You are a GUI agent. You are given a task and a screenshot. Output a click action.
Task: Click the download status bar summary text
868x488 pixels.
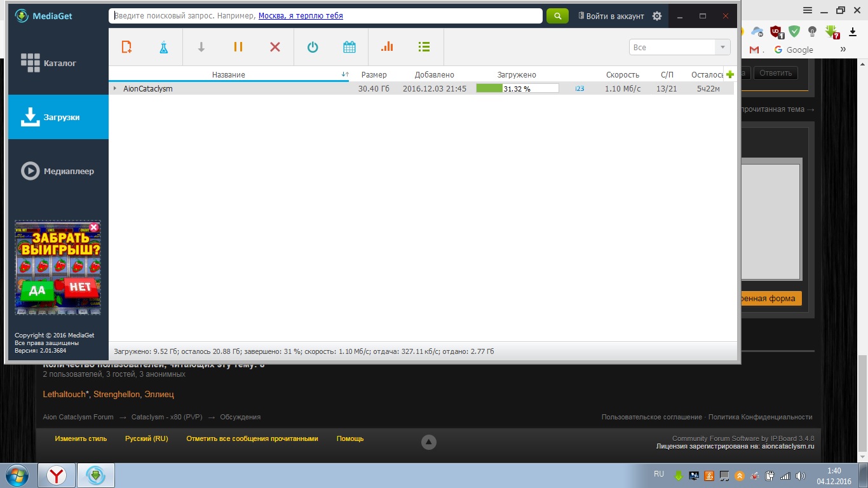[304, 351]
